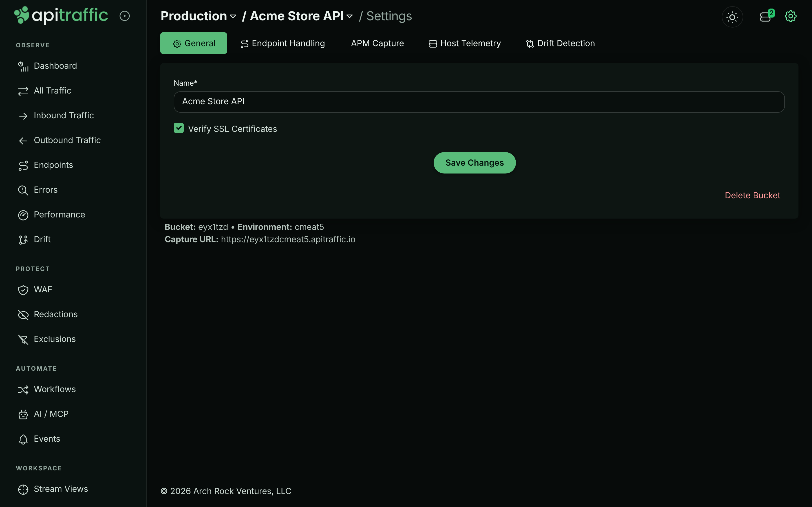Screen dimensions: 812x507
Task: Open the Workflows shuffle icon
Action: coord(23,390)
